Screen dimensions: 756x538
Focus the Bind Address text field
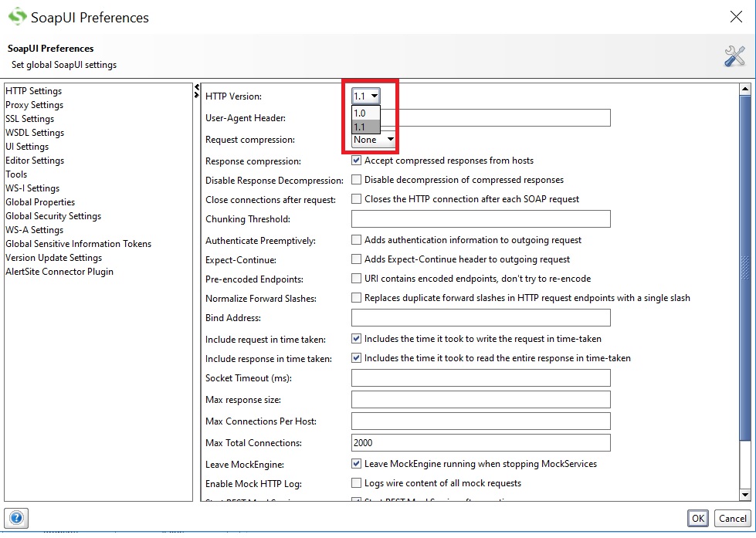tap(480, 318)
